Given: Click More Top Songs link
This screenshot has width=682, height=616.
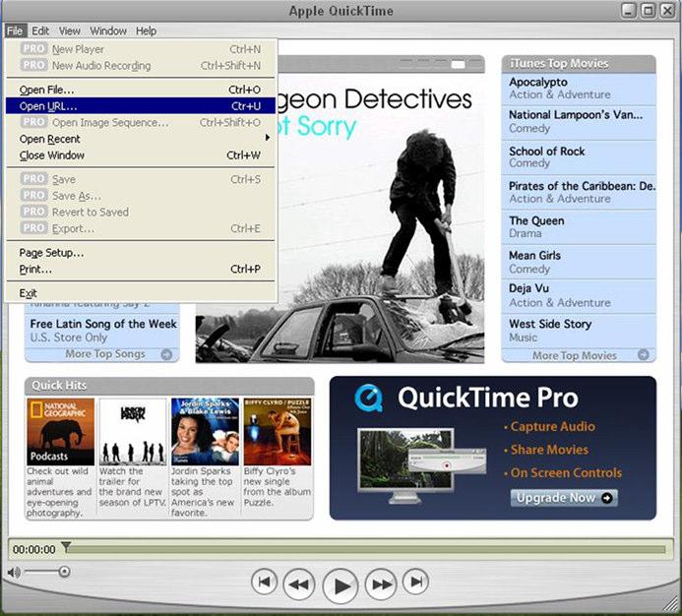Looking at the screenshot, I should click(x=105, y=354).
